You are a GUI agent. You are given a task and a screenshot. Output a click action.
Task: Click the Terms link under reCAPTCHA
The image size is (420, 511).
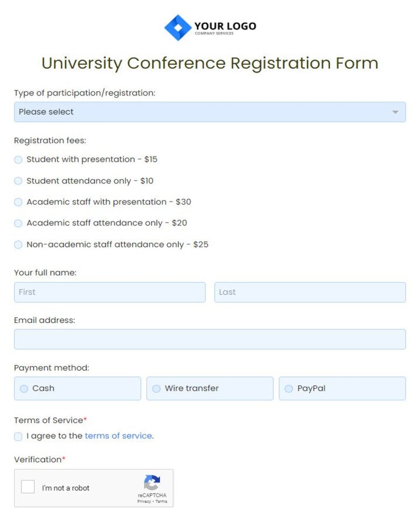click(161, 501)
